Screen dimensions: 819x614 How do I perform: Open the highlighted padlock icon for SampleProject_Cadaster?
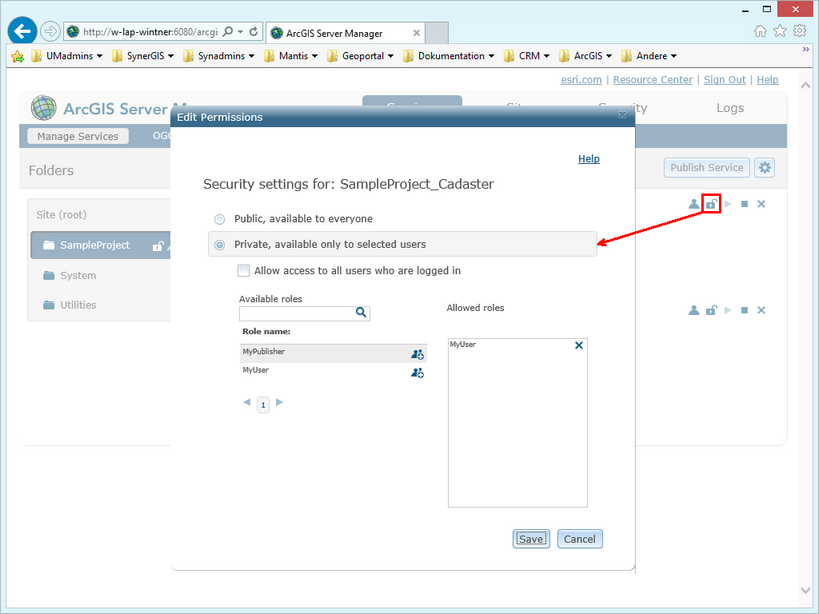(711, 203)
